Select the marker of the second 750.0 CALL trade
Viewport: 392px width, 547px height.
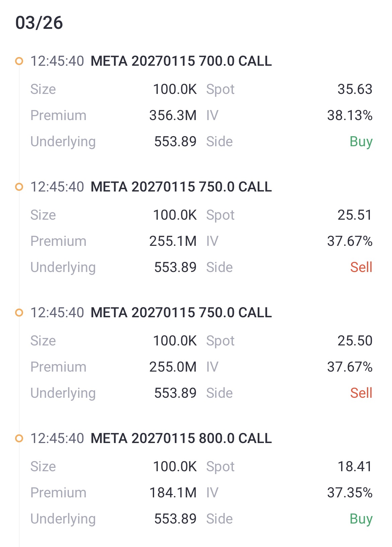(19, 313)
